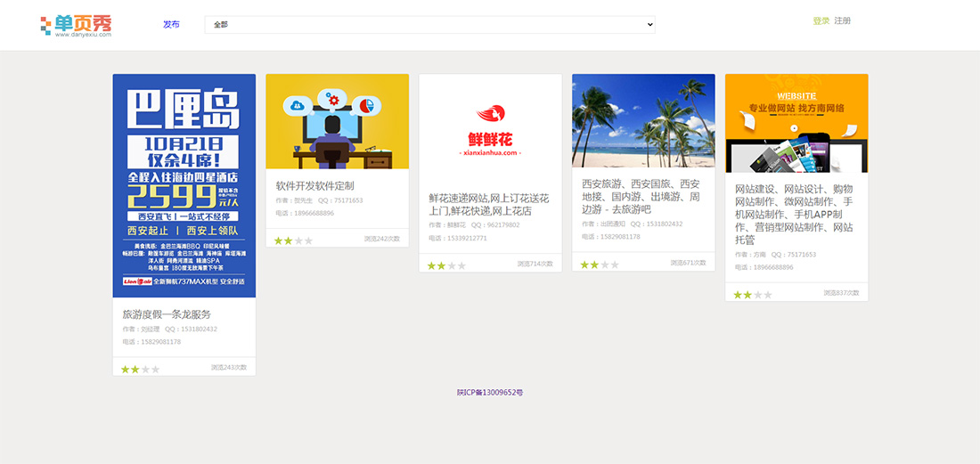Open the orange WEBSITE banner thumbnail
Screen dimensions: 980x464
(x=796, y=123)
